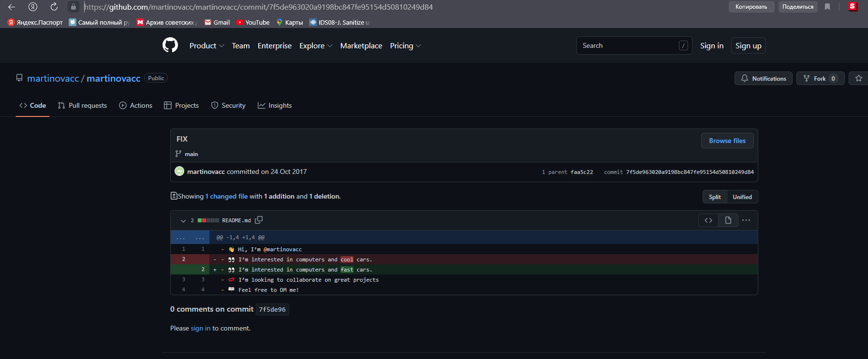Click the Sign up button
868x359 pixels.
point(749,45)
